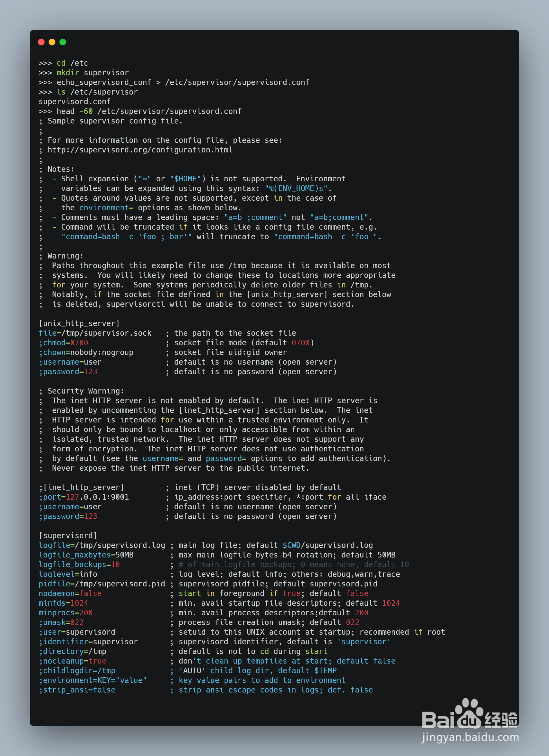Click the supervisord.org configuration URL
This screenshot has height=756, width=549.
(x=140, y=150)
